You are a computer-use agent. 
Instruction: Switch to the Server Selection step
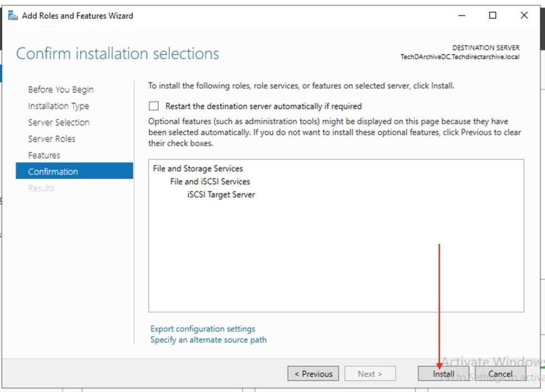(59, 122)
